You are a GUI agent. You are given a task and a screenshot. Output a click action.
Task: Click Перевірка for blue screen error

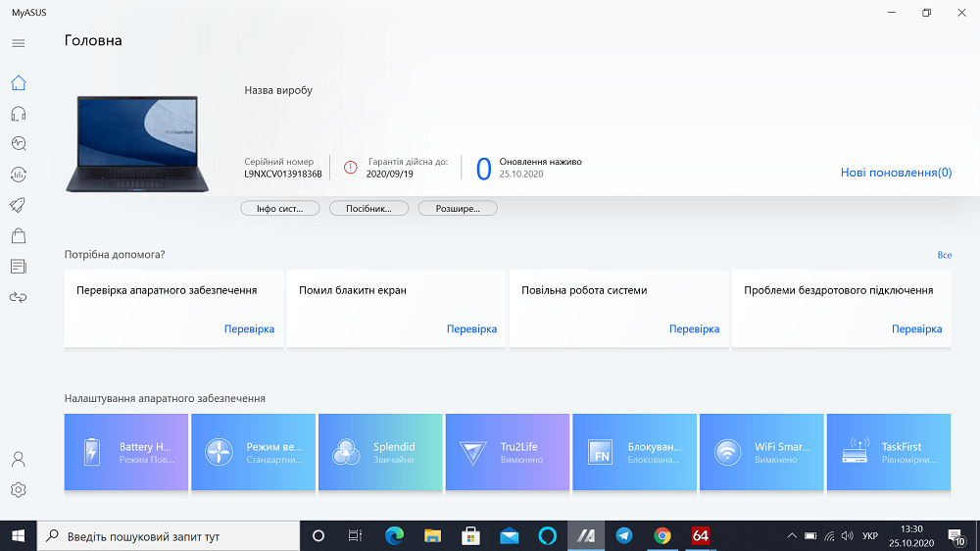coord(471,329)
